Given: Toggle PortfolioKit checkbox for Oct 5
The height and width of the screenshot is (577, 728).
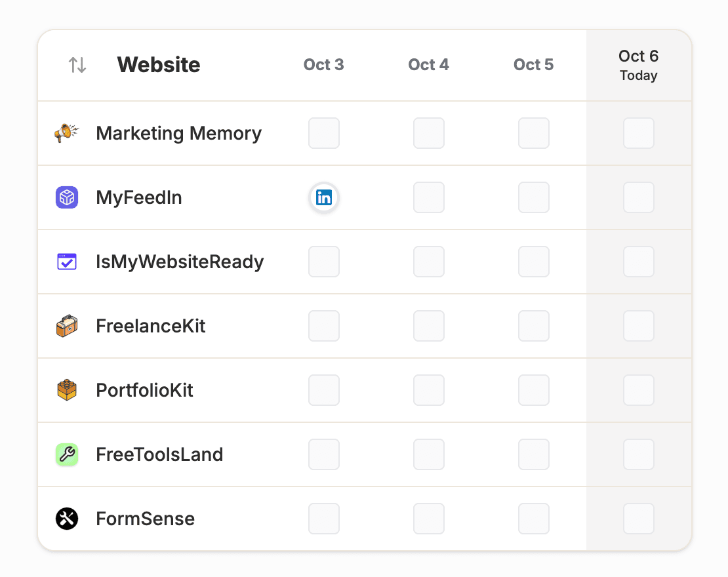Looking at the screenshot, I should pos(534,390).
